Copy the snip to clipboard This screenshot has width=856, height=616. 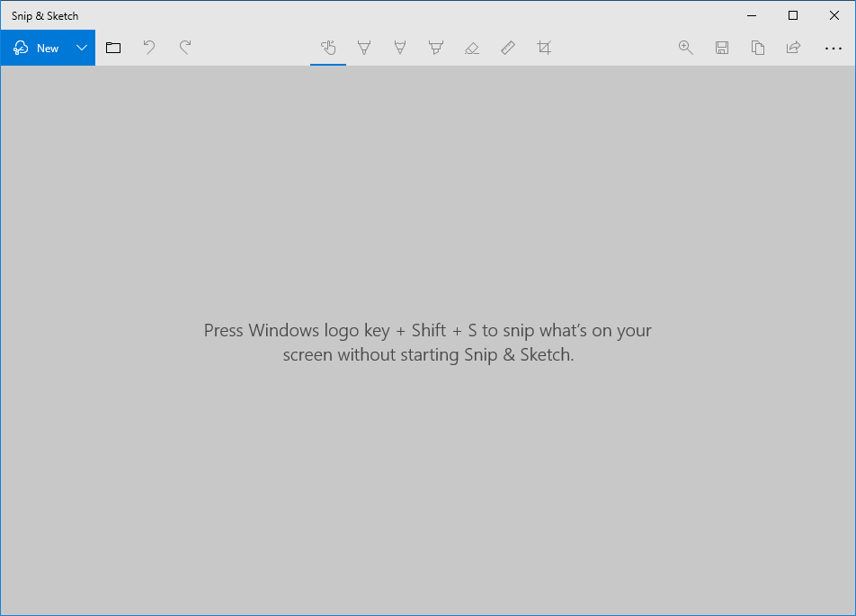coord(758,48)
